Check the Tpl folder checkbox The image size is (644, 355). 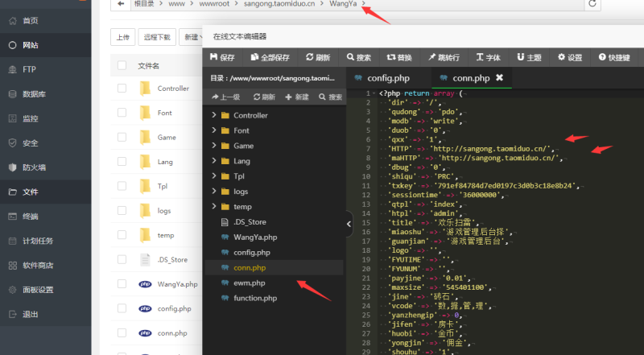tap(122, 186)
